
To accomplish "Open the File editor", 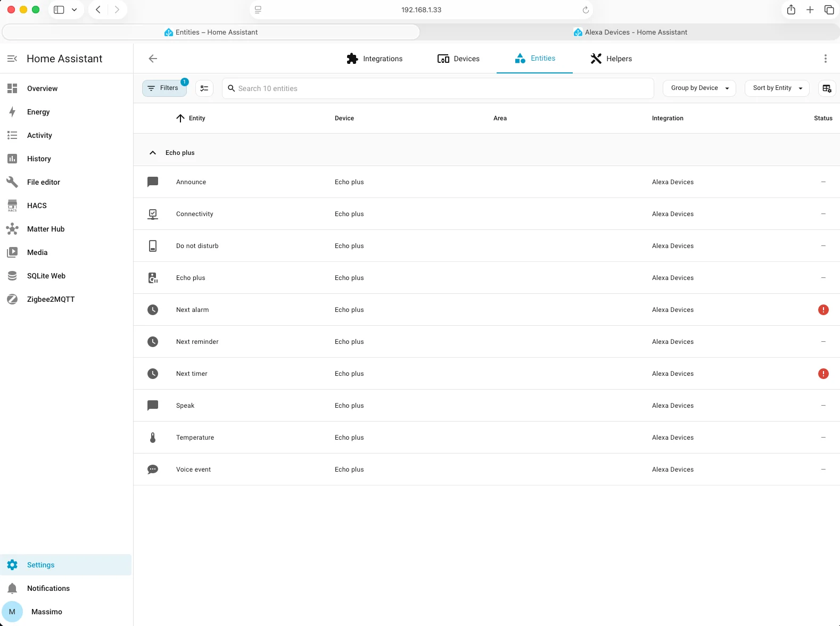I will (x=66, y=182).
